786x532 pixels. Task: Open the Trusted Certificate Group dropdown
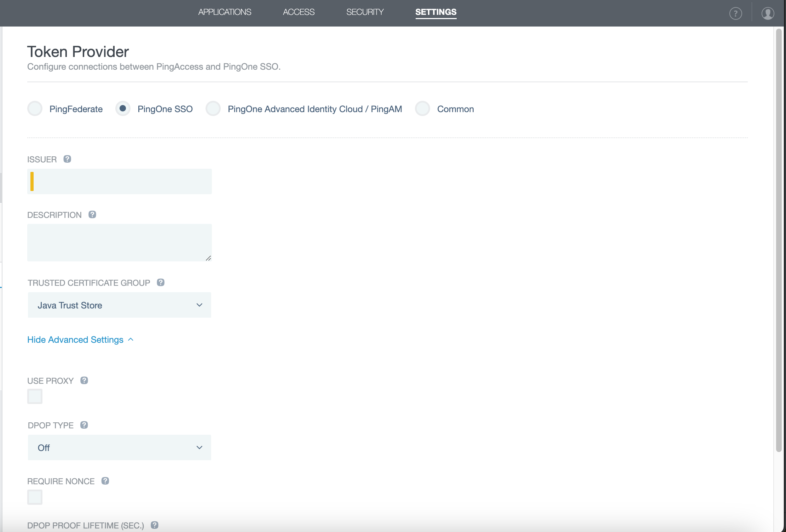[120, 305]
